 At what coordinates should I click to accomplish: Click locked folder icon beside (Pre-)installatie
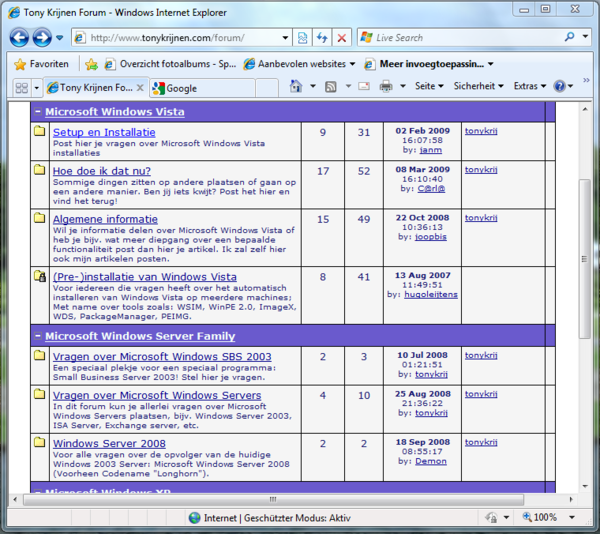tap(40, 276)
